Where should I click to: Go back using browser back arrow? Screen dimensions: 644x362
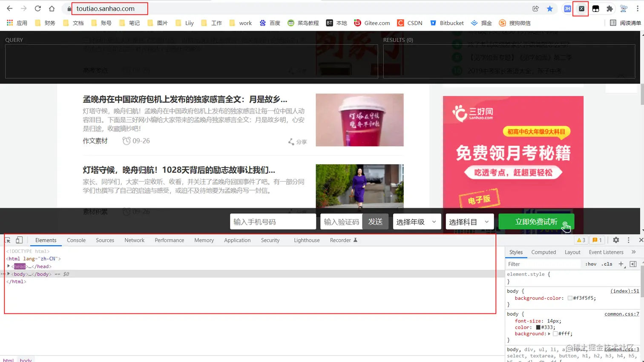[9, 9]
